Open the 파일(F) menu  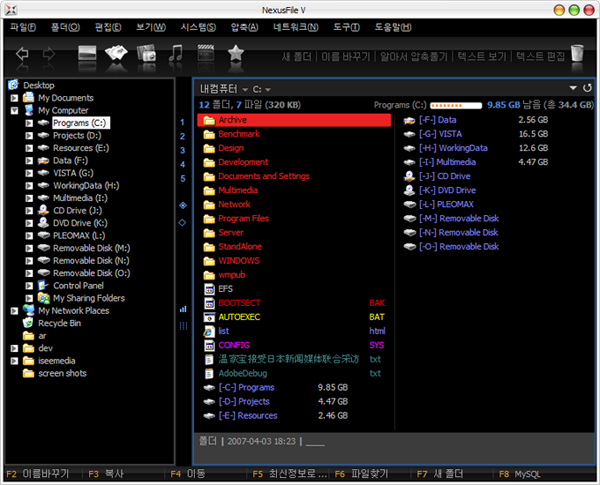(x=23, y=27)
